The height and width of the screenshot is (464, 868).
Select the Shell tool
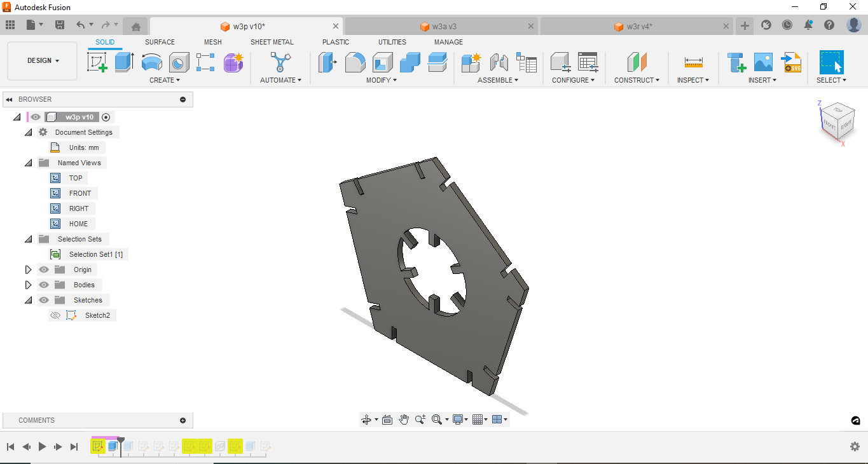(x=383, y=62)
